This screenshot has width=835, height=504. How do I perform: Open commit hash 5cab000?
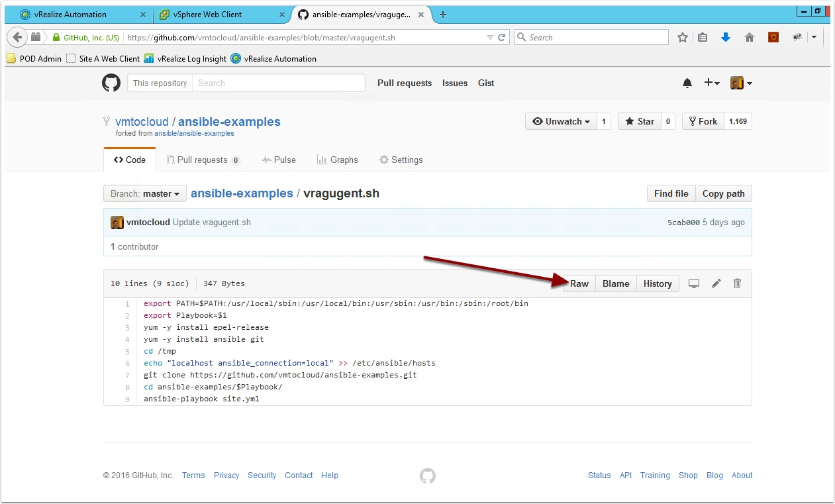[683, 223]
